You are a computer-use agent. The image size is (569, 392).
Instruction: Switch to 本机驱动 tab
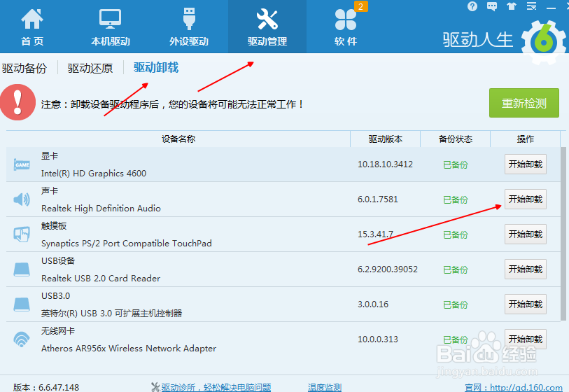[x=111, y=27]
